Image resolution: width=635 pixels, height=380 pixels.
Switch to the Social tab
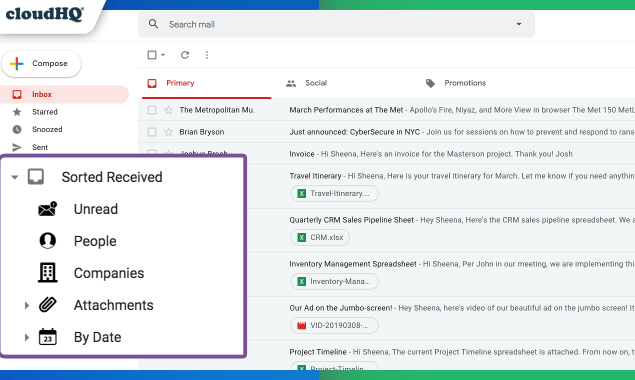[307, 83]
